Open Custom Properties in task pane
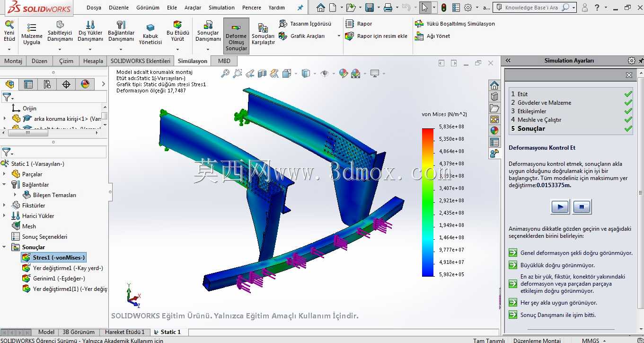The height and width of the screenshot is (343, 644). (x=494, y=142)
